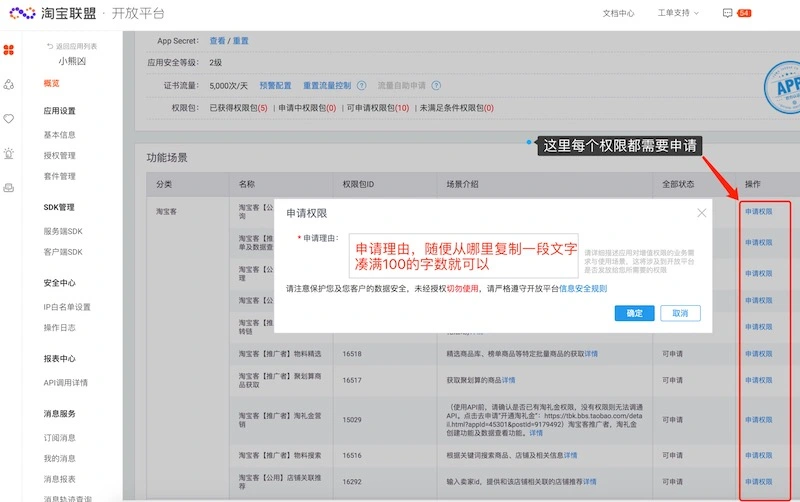Open 授权管理 in the sidebar
This screenshot has height=502, width=800.
60,155
